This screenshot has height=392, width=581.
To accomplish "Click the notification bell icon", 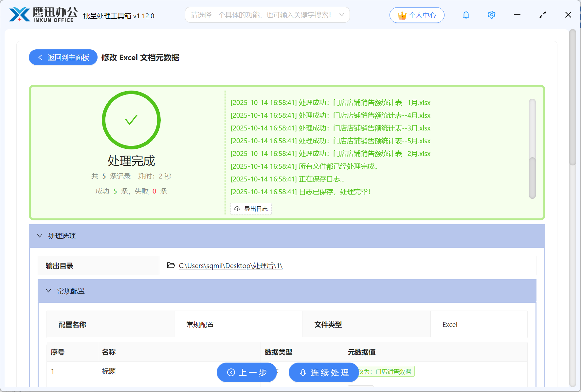I will tap(466, 15).
